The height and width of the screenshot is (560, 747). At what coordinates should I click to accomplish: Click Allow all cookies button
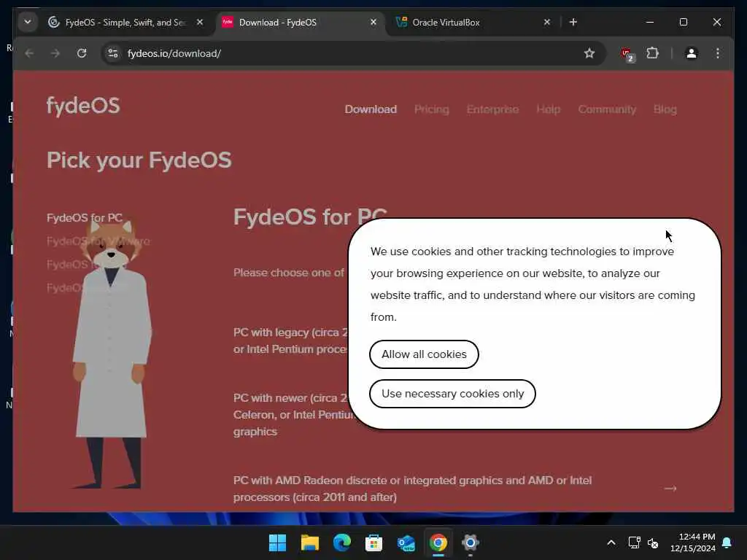424,354
